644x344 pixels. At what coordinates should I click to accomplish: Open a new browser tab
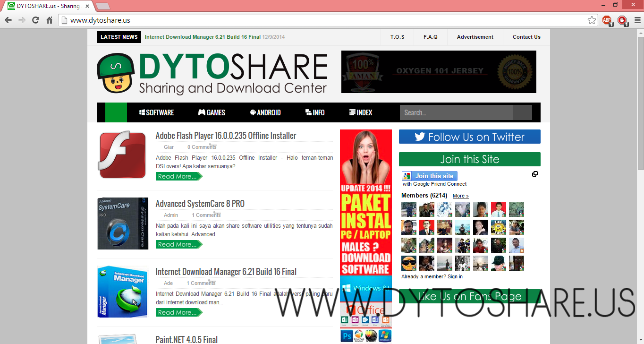tap(103, 6)
